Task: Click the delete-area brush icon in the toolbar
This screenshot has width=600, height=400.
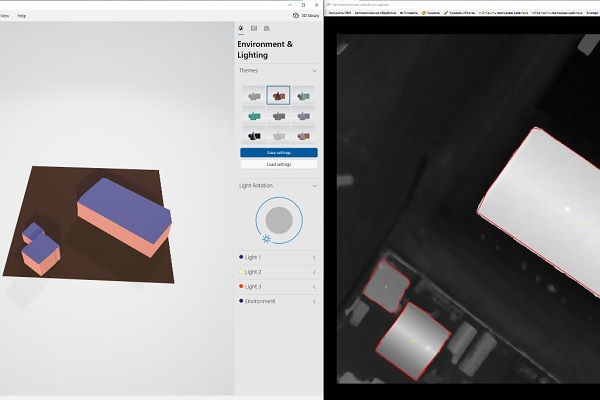Action: (446, 13)
